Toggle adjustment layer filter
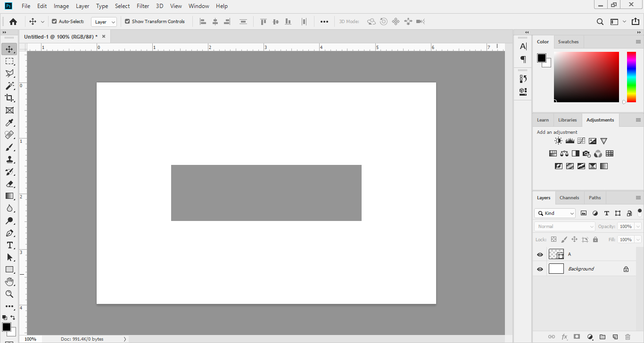This screenshot has height=343, width=644. point(595,213)
